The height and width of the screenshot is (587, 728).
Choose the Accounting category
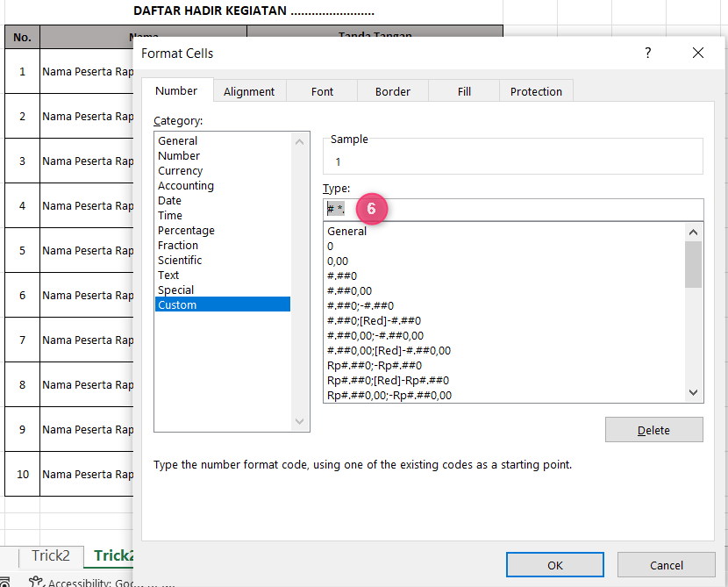click(x=186, y=186)
